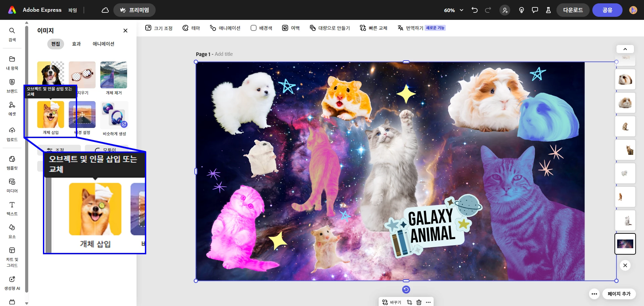Redo the last undone action
Image resolution: width=644 pixels, height=306 pixels.
[x=488, y=10]
